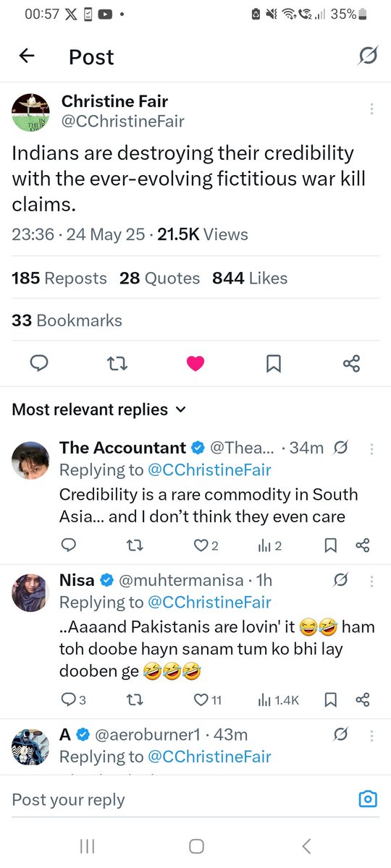Screen dimensions: 391x868
Task: Open the Grok icon in post header
Action: [367, 56]
